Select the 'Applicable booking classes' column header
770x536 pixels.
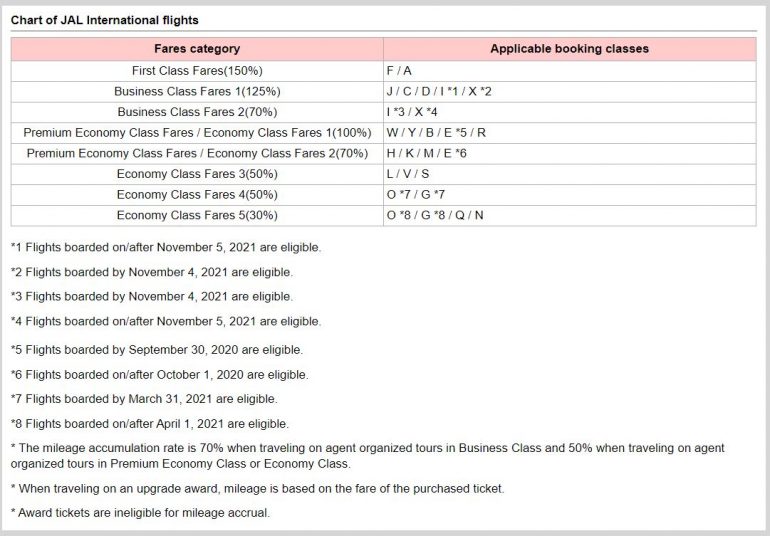(x=569, y=49)
